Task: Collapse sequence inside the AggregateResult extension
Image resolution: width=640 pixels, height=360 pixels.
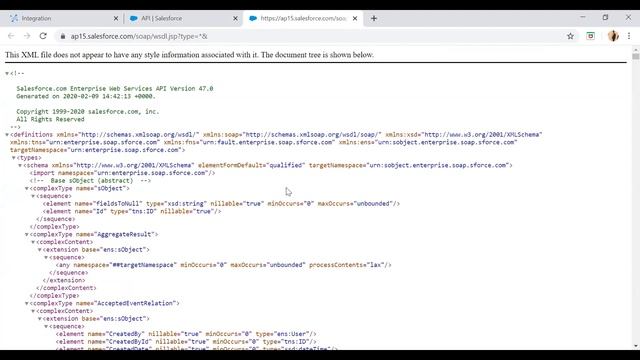Action: pos(46,258)
